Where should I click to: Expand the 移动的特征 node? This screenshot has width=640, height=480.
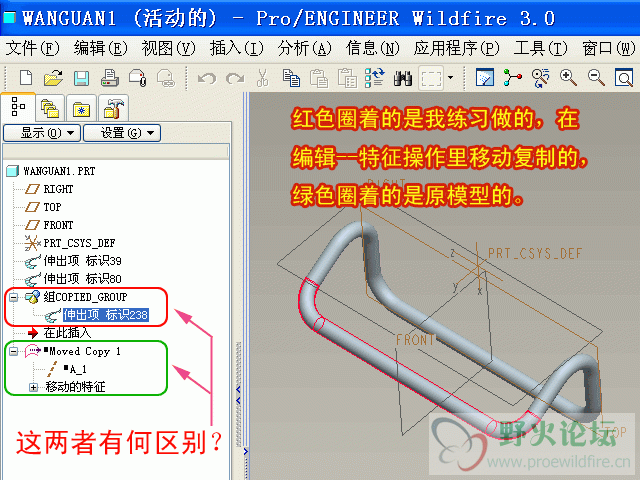click(33, 387)
